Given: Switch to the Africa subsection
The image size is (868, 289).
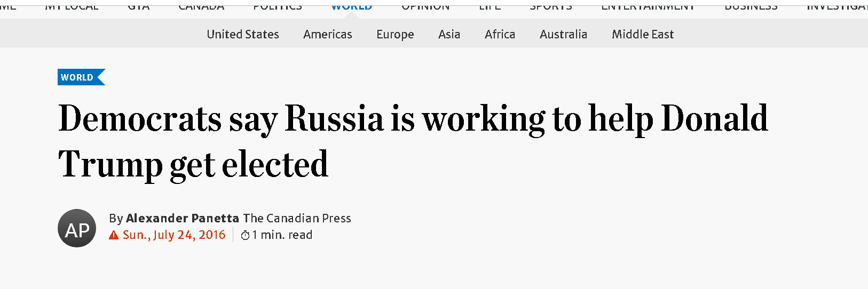Looking at the screenshot, I should (500, 35).
